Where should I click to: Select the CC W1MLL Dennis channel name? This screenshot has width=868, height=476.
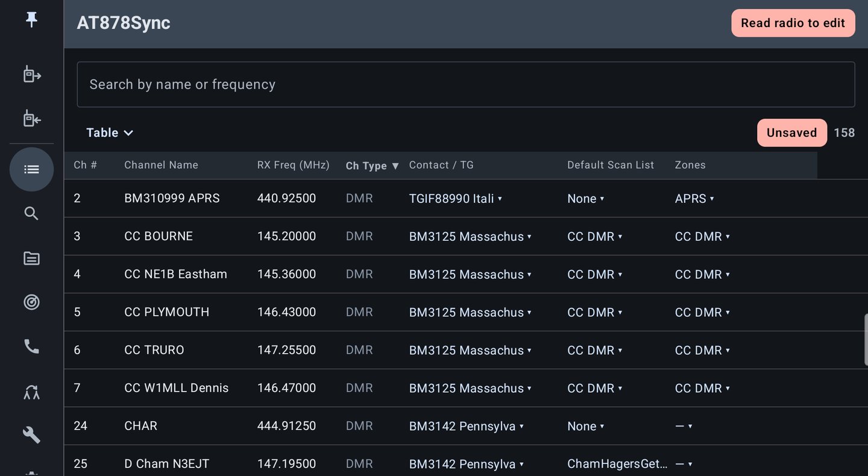point(177,389)
